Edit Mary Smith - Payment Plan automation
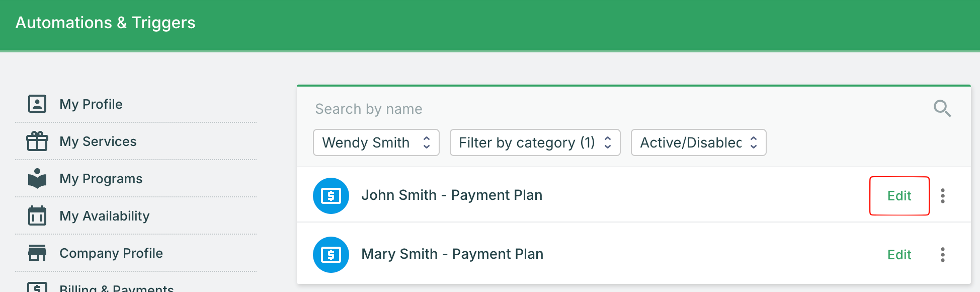 [x=899, y=255]
